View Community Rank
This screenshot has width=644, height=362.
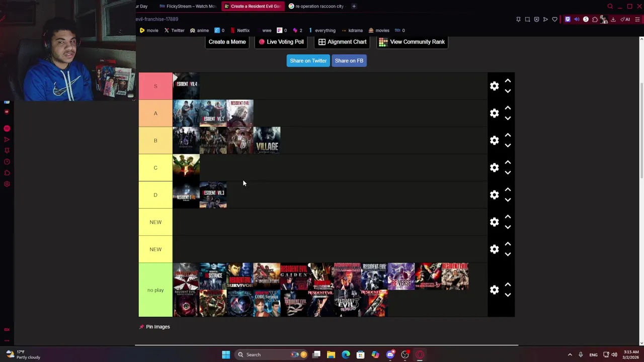(x=412, y=42)
